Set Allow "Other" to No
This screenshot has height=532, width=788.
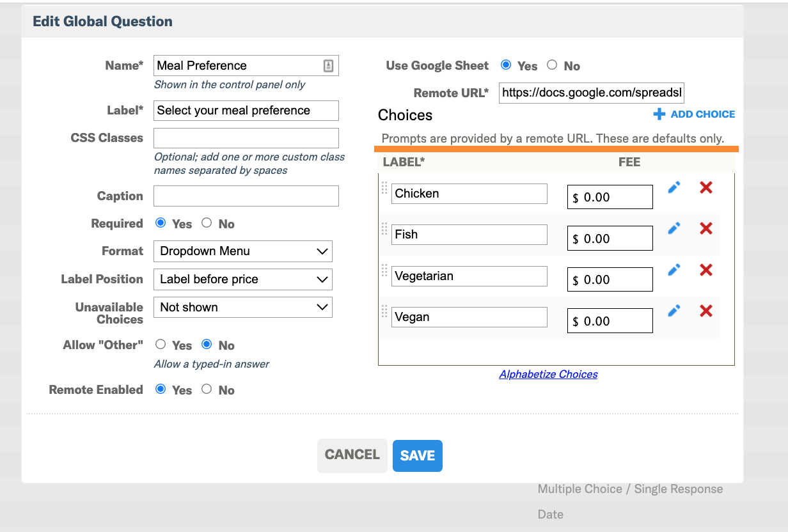[207, 344]
